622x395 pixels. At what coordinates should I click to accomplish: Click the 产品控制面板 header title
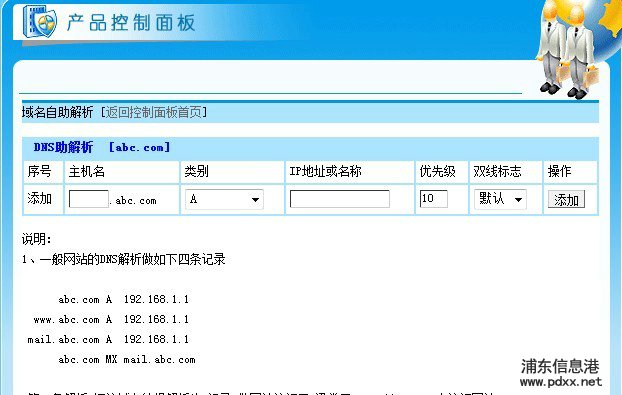(131, 22)
